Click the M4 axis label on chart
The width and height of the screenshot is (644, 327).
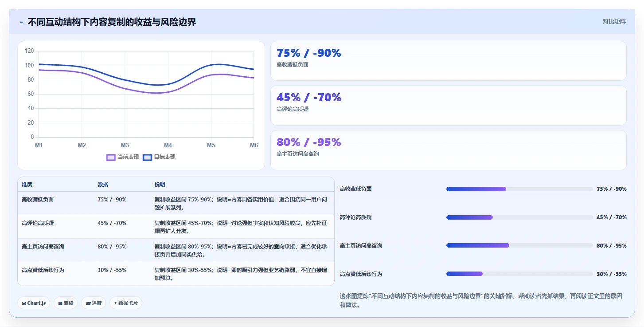point(168,145)
